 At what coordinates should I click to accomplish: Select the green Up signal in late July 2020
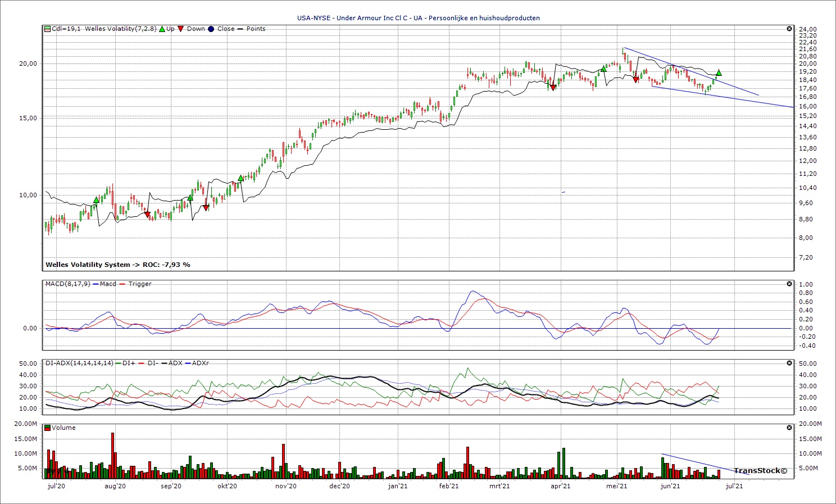coord(96,199)
